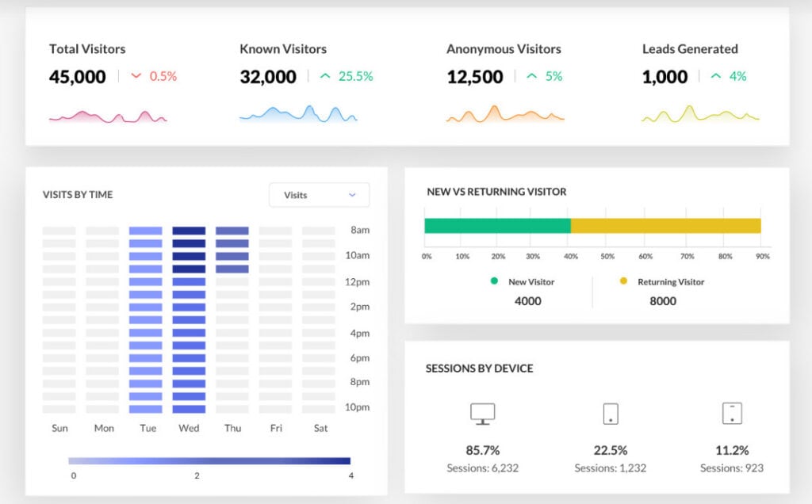Click the green up arrow beside 25.5%
This screenshot has width=812, height=504.
point(324,77)
